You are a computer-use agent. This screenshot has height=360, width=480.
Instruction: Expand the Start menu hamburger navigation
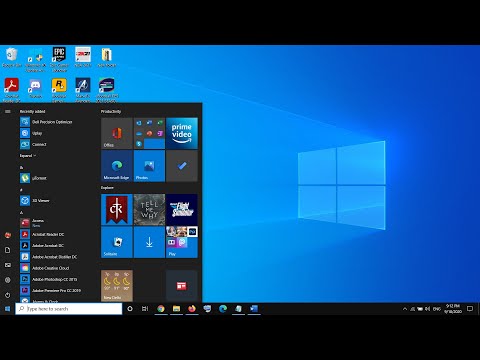click(x=8, y=111)
